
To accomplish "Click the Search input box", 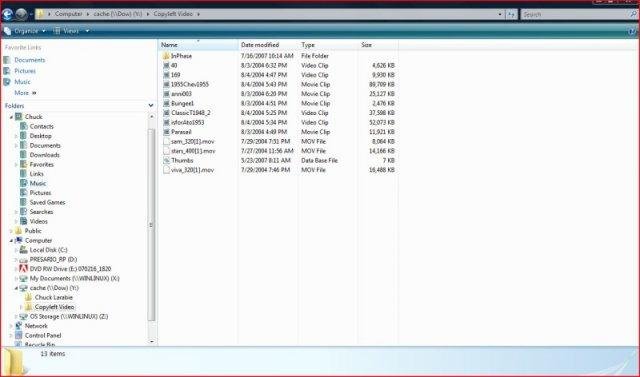I will pos(574,14).
